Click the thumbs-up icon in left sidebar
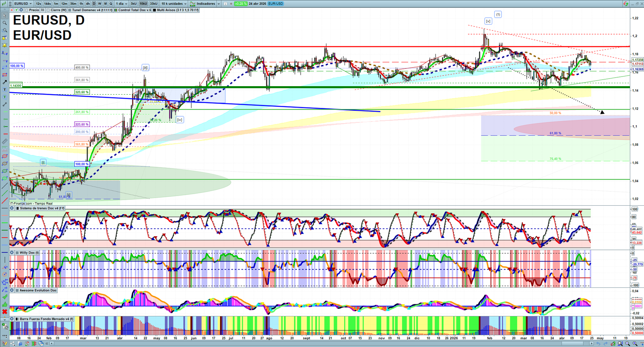Image resolution: width=644 pixels, height=347 pixels. [4, 304]
